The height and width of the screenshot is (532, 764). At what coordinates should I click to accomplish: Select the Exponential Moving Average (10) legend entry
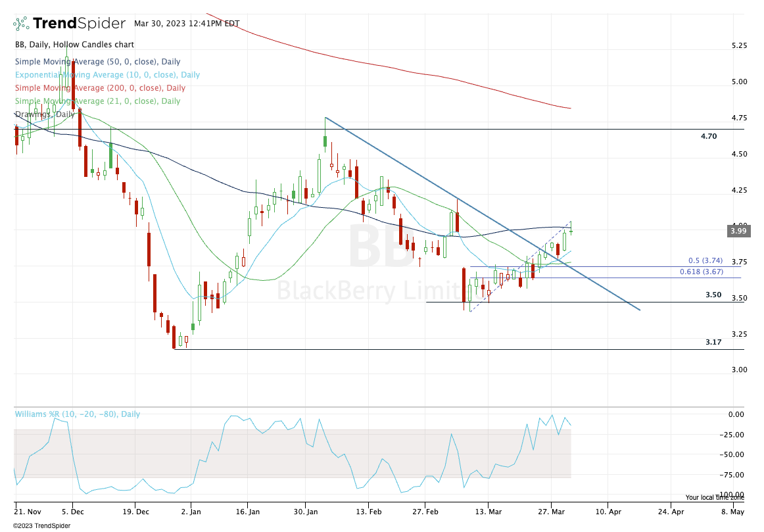(107, 74)
